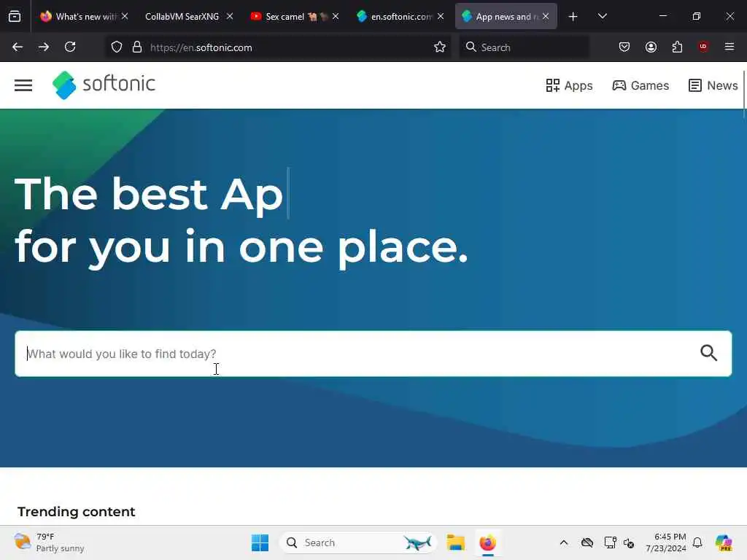The image size is (747, 560).
Task: Close the "What's new with" tab
Action: pos(124,16)
